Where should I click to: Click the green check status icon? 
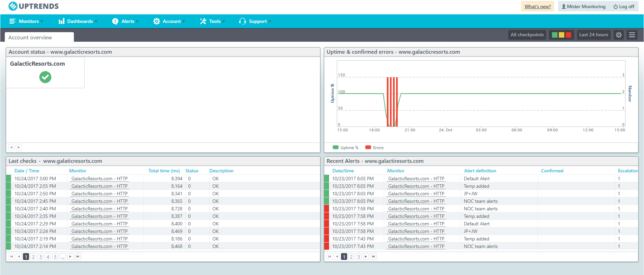click(45, 77)
